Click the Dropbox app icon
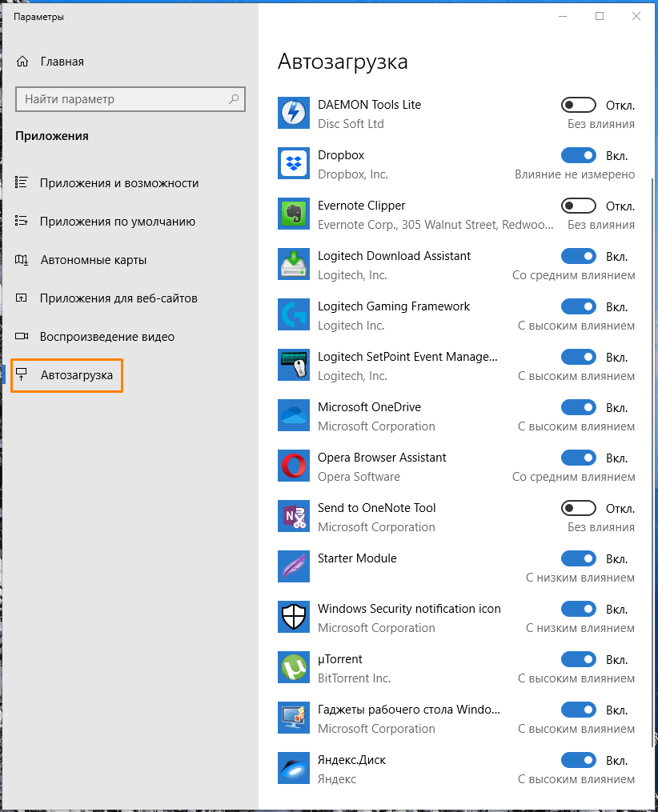658x812 pixels. 293,164
